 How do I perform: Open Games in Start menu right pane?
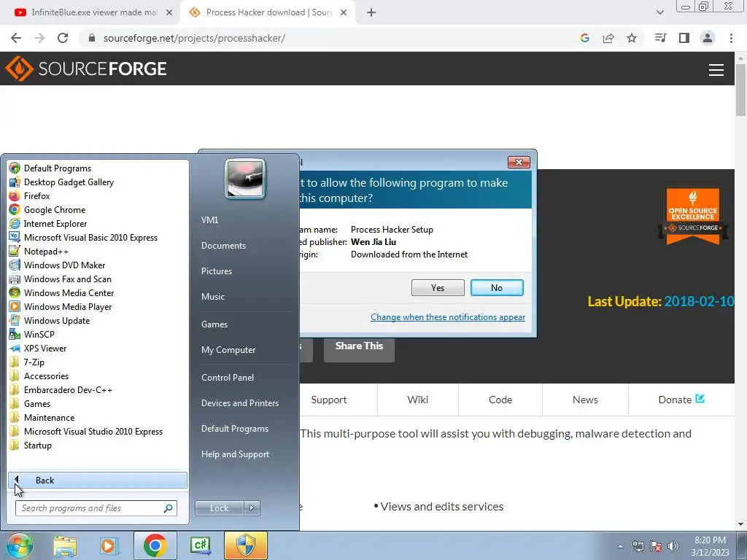click(x=214, y=324)
